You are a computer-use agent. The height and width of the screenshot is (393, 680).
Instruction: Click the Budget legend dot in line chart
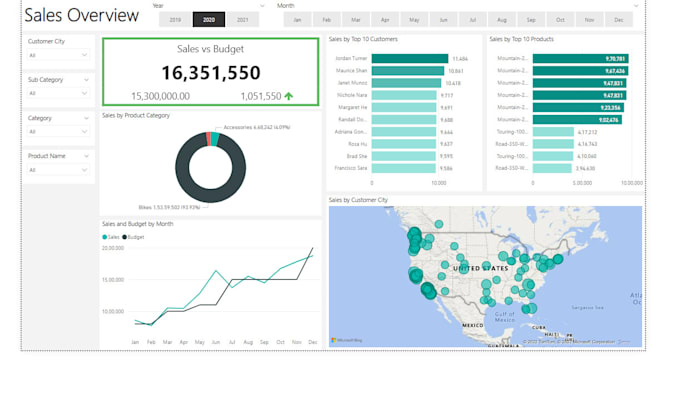[x=124, y=237]
